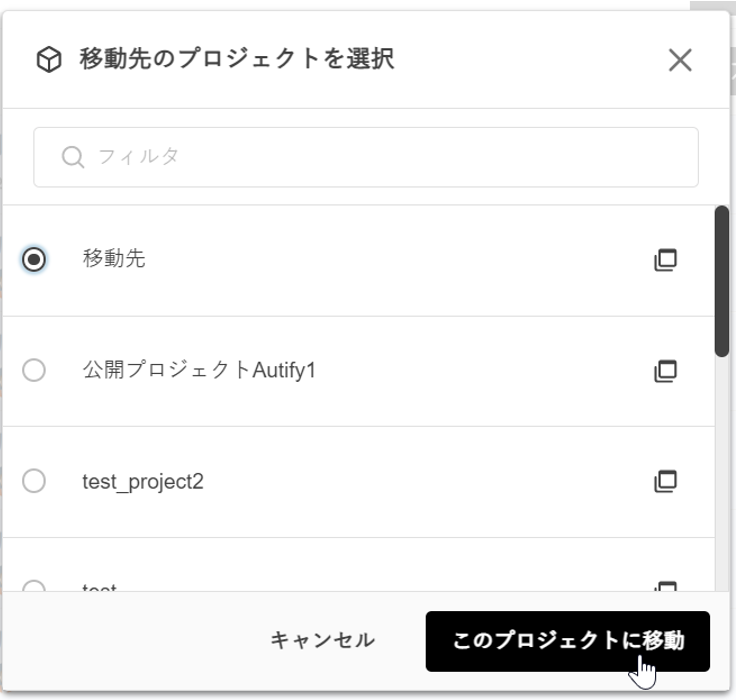Select the partially visible test project radio button
The image size is (738, 700).
tap(34, 588)
